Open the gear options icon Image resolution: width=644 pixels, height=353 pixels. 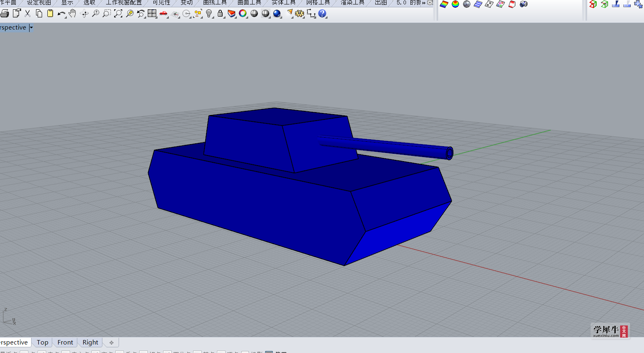300,13
